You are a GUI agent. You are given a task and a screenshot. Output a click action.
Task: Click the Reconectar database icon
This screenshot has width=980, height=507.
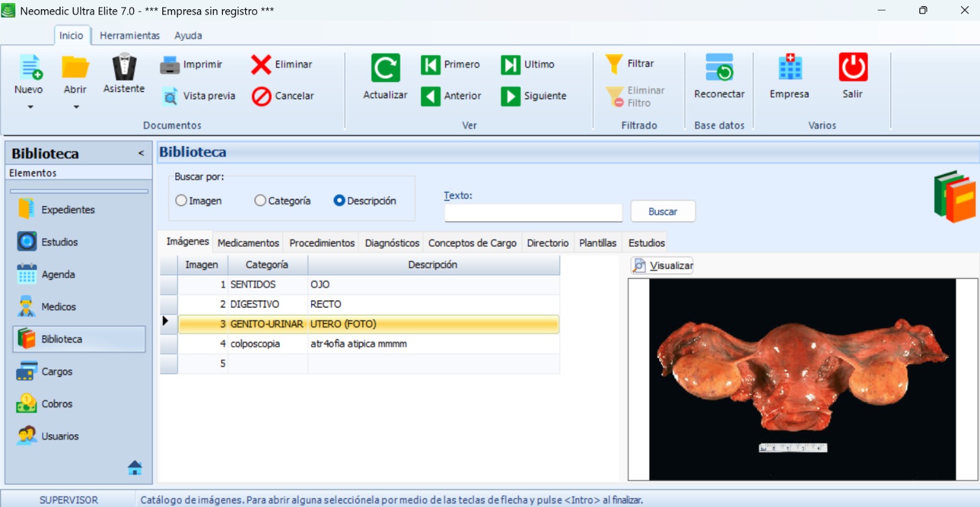(x=719, y=67)
